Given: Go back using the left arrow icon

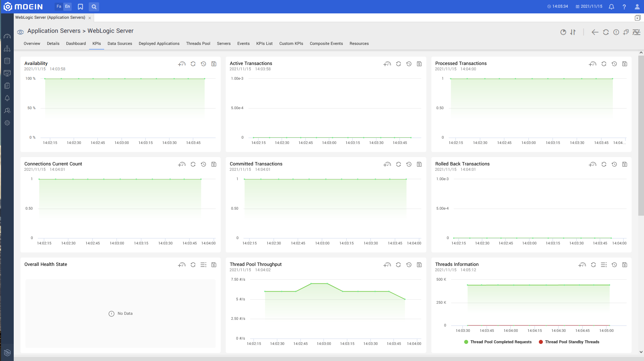Looking at the screenshot, I should pos(595,32).
